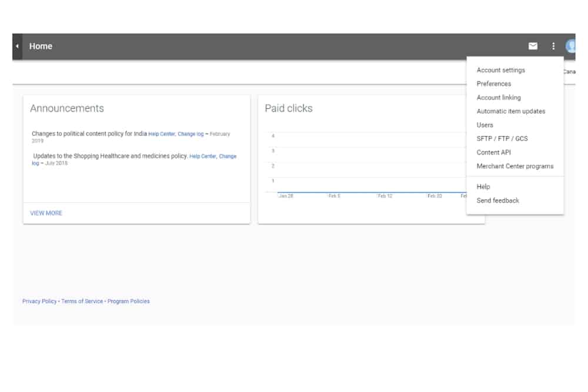Open the Terms of Service link
Viewport: 588px width, 392px height.
click(81, 301)
